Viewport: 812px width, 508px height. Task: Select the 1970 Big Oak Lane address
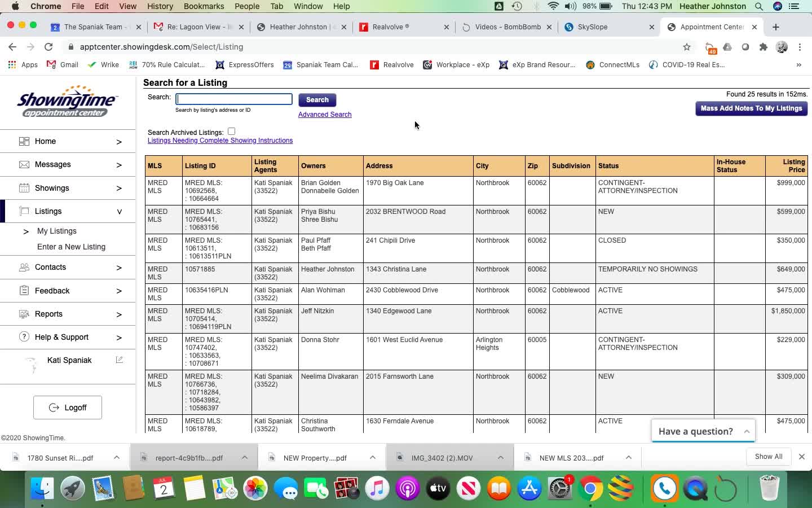(x=395, y=183)
